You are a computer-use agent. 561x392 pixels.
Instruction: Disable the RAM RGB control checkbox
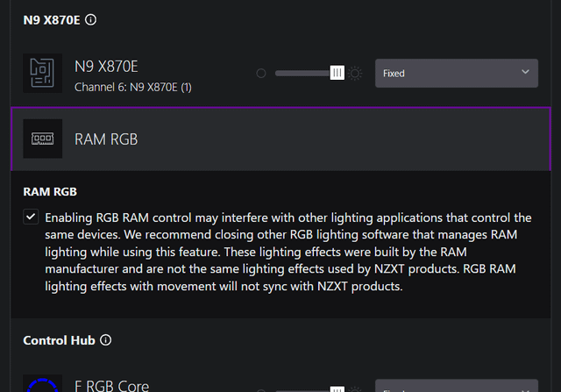point(31,217)
